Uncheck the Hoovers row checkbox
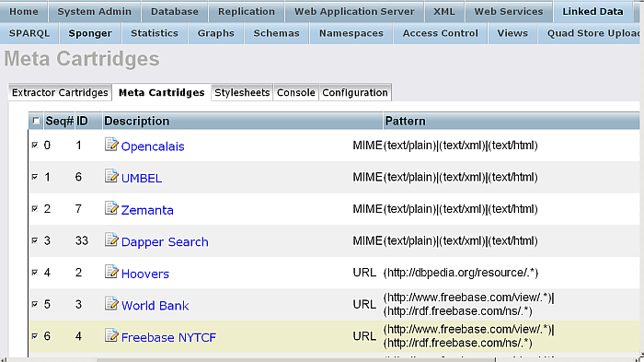Image resolution: width=644 pixels, height=362 pixels. (35, 273)
